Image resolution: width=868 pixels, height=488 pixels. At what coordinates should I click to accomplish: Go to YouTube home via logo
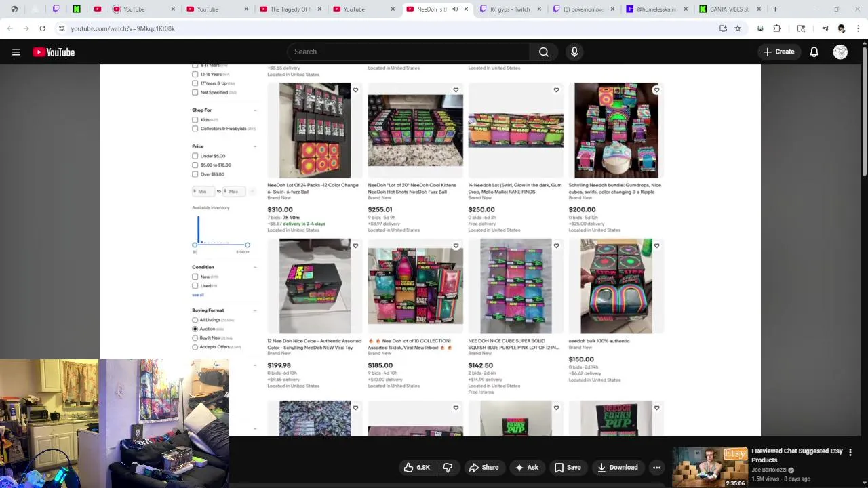(54, 52)
